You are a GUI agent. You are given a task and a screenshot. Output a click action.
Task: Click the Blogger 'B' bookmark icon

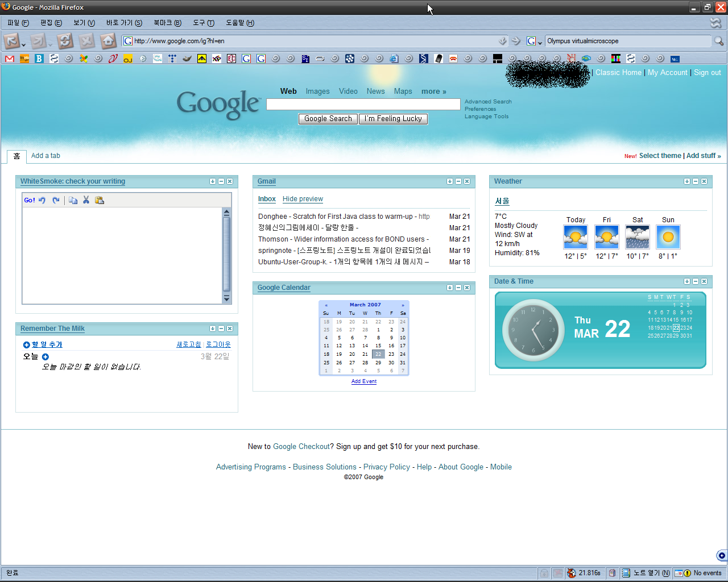click(x=39, y=59)
